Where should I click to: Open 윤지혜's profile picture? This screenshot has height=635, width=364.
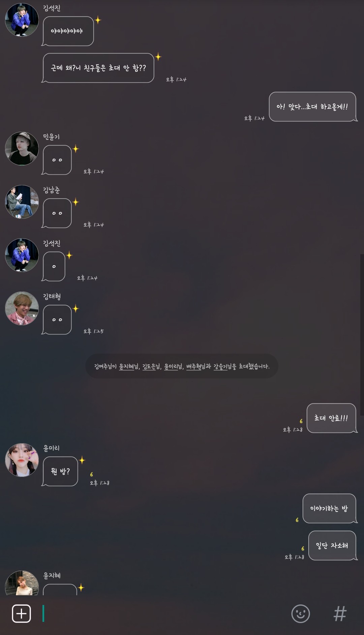(x=22, y=583)
